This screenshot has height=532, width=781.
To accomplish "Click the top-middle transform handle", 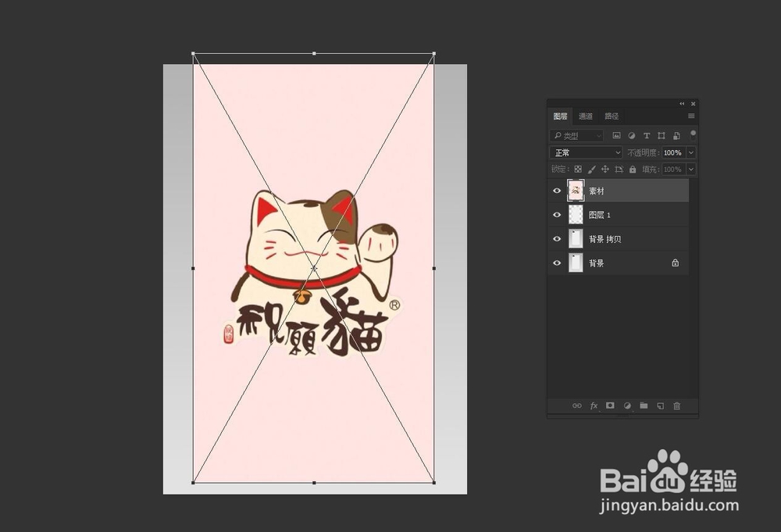I will click(x=314, y=53).
